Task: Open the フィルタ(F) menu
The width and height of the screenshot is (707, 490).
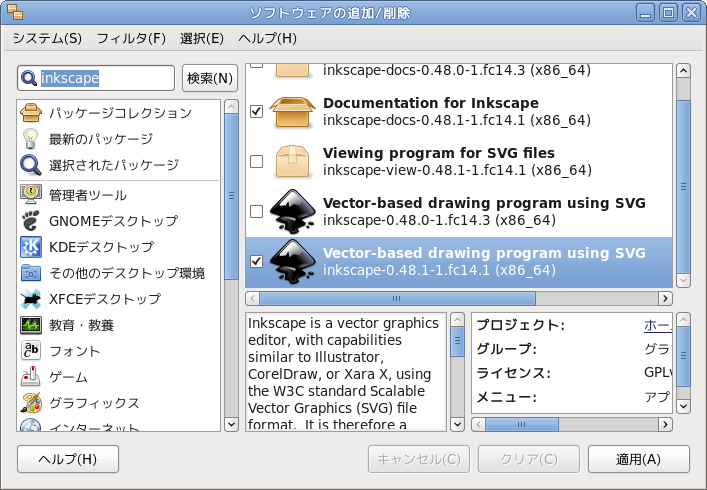Action: click(x=131, y=38)
